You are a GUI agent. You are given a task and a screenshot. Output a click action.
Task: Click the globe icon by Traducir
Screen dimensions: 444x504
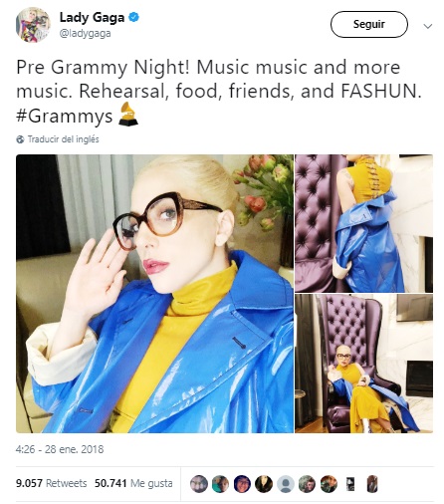20,139
